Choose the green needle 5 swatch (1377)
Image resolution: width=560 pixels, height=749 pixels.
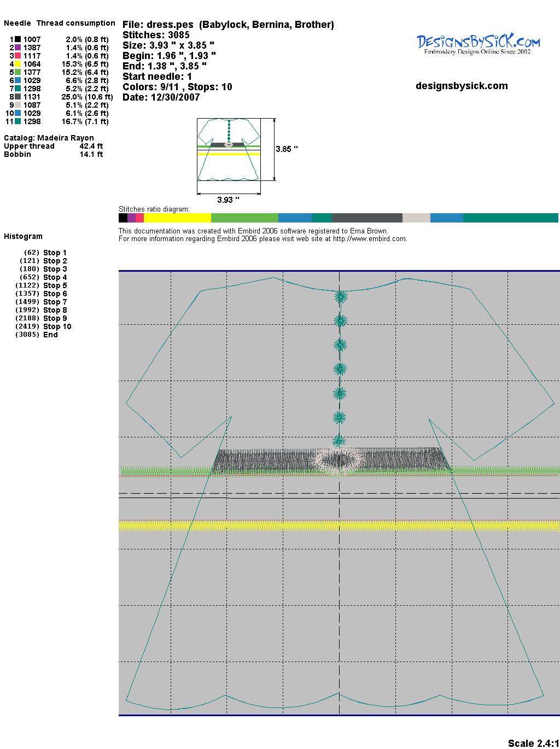pyautogui.click(x=17, y=72)
